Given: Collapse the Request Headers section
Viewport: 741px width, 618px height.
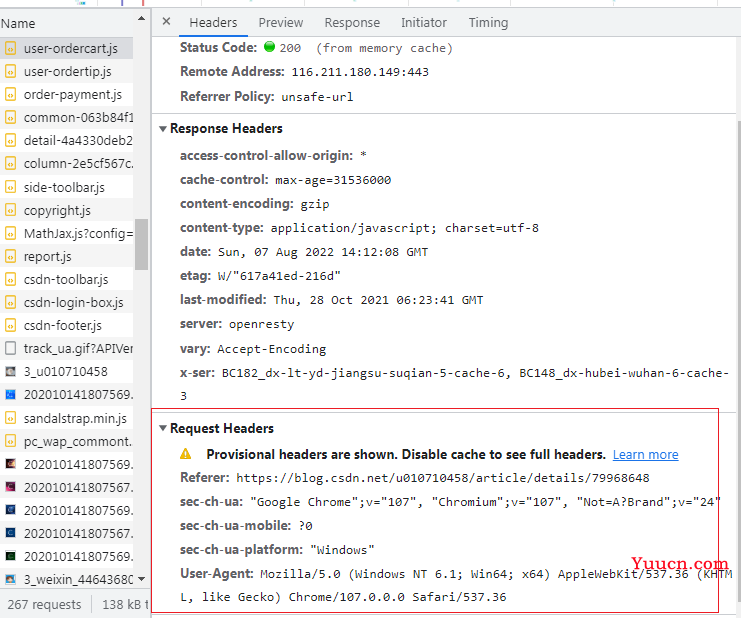Looking at the screenshot, I should 163,428.
